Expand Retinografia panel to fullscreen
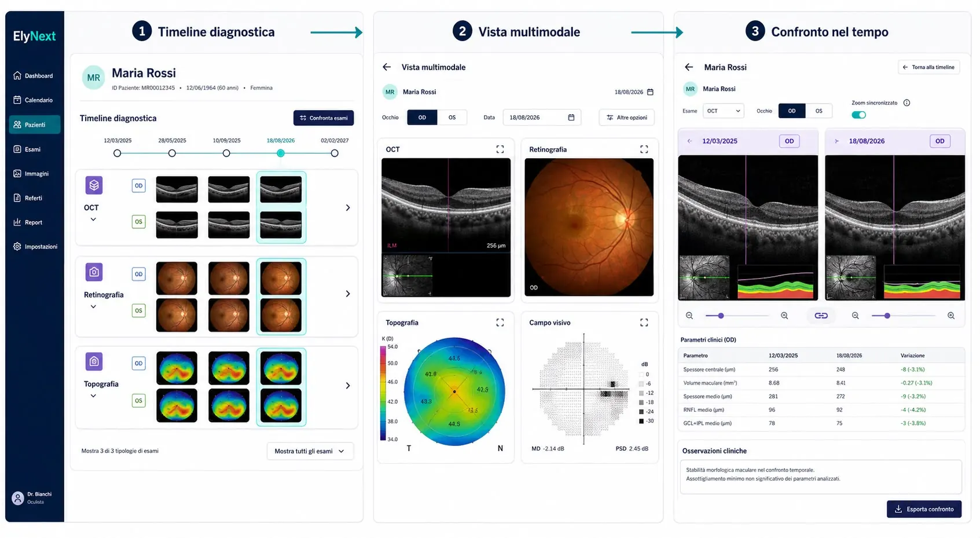Screen dimensions: 980x538 click(x=644, y=149)
